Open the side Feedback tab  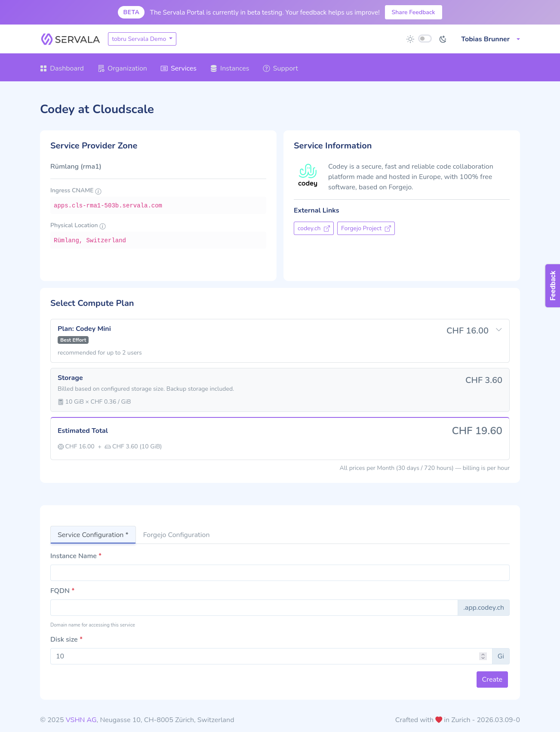[x=553, y=286]
